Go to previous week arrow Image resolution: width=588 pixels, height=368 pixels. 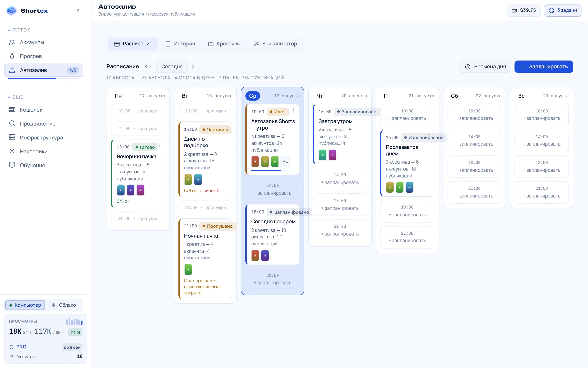pyautogui.click(x=146, y=67)
